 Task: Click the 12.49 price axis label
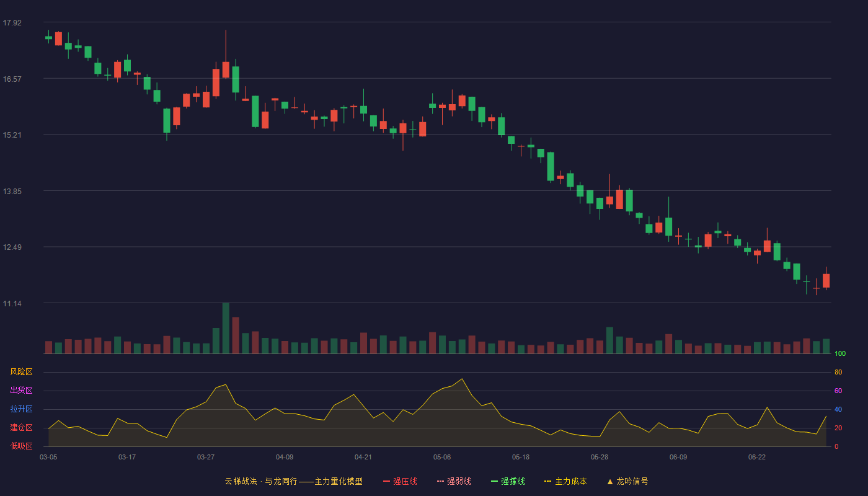pos(12,247)
